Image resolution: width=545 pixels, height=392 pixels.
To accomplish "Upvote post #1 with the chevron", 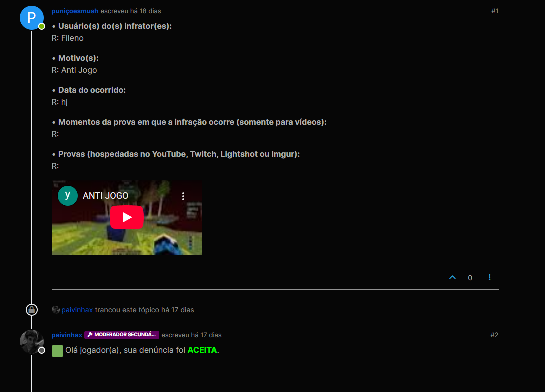I will coord(452,277).
